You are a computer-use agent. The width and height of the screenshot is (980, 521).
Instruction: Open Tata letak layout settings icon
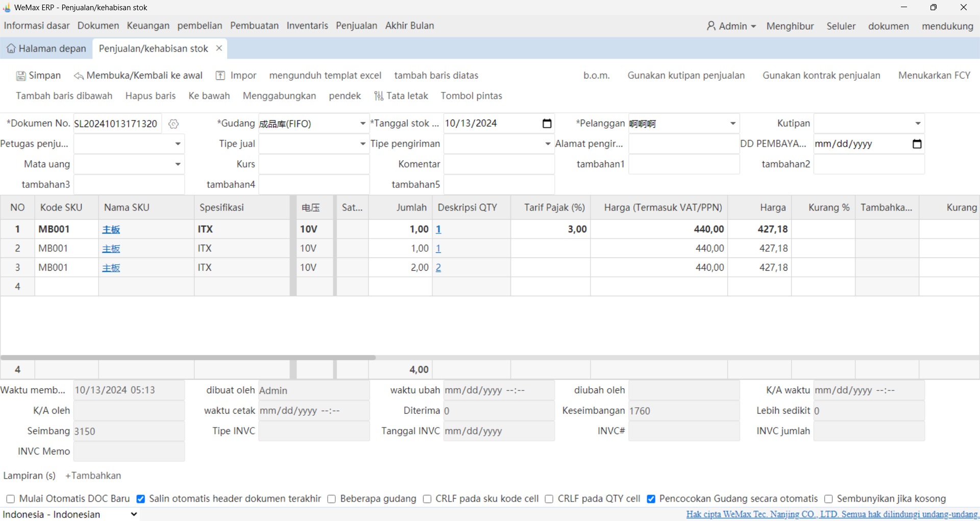(x=379, y=96)
